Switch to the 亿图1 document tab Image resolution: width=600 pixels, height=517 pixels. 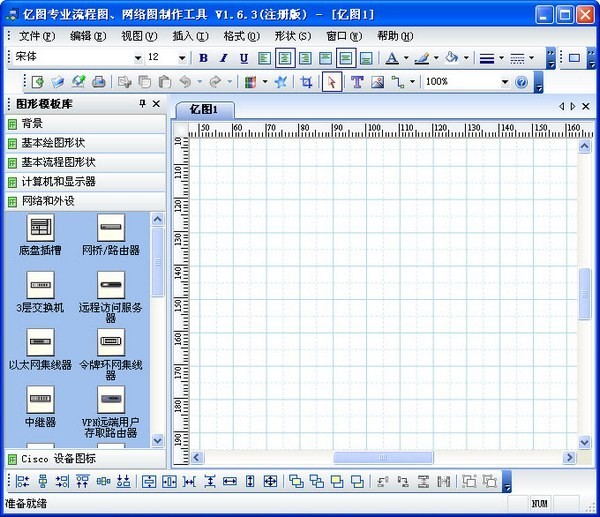pos(204,110)
